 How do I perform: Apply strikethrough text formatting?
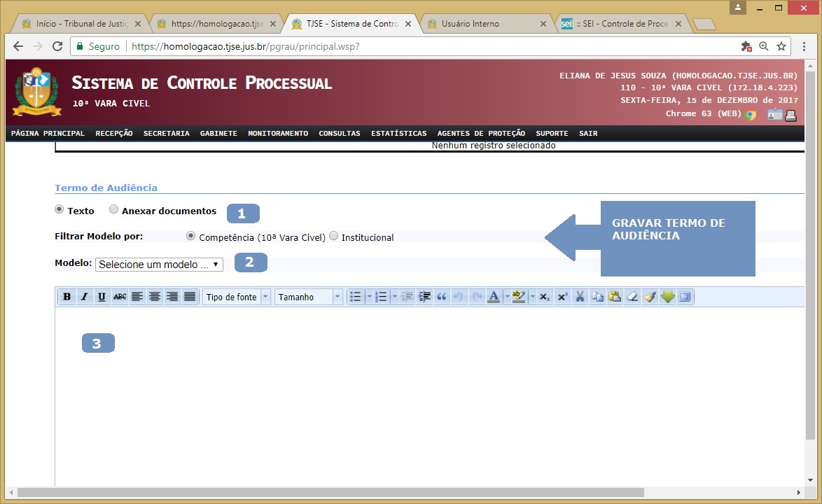[120, 297]
